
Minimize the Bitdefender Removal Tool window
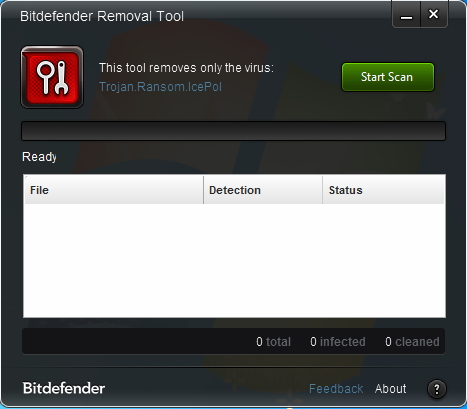click(x=406, y=14)
